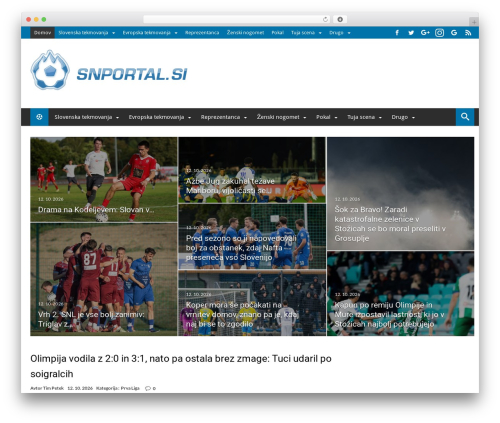This screenshot has width=500, height=423.
Task: Open article 'Šok za Bravo! Zaradi katastrofalne zelenice'
Action: 390,224
